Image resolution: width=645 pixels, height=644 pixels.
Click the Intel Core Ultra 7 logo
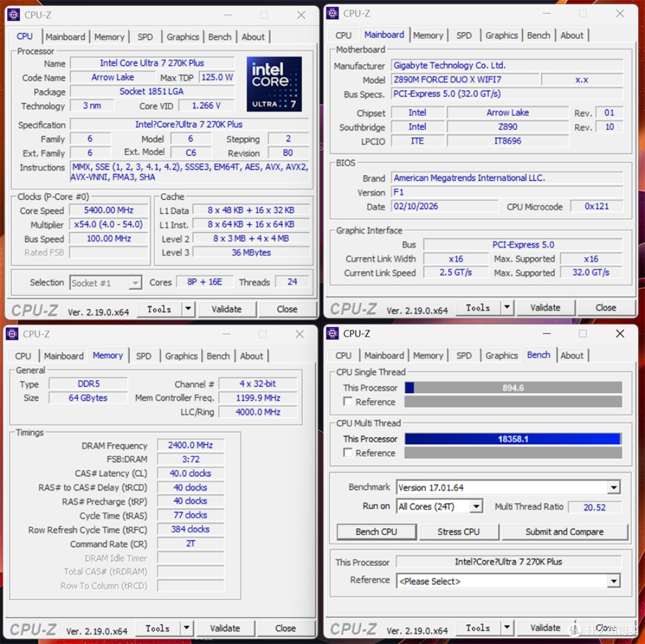(274, 84)
